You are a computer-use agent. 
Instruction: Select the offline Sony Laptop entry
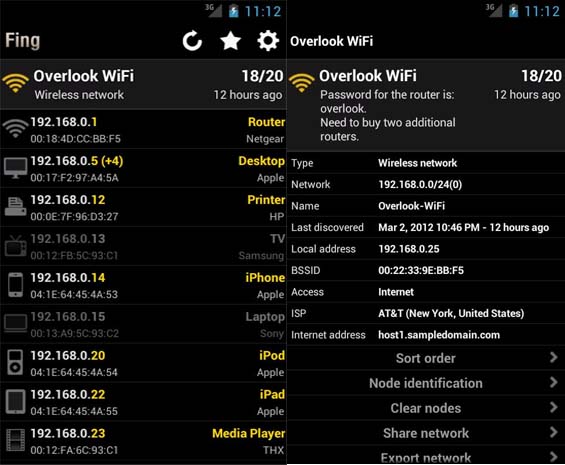(x=143, y=324)
